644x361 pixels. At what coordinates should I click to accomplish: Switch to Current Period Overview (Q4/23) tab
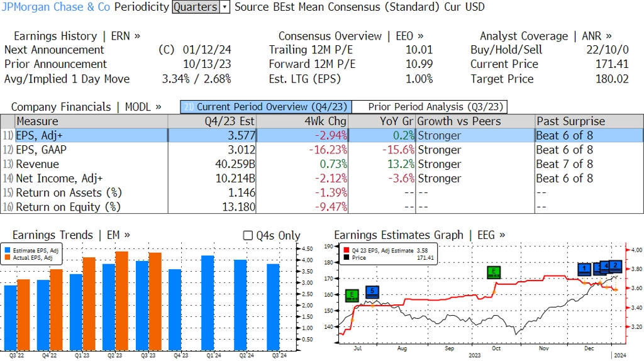coord(266,107)
